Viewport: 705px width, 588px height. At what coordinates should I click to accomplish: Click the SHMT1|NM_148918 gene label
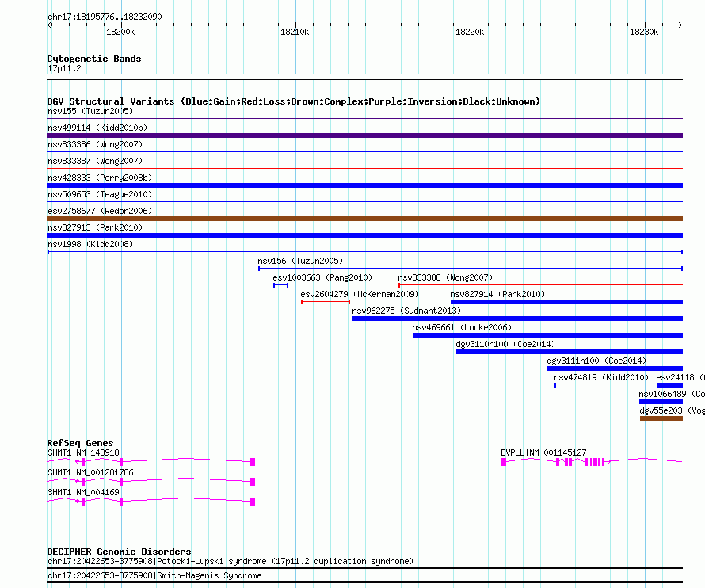coord(84,452)
